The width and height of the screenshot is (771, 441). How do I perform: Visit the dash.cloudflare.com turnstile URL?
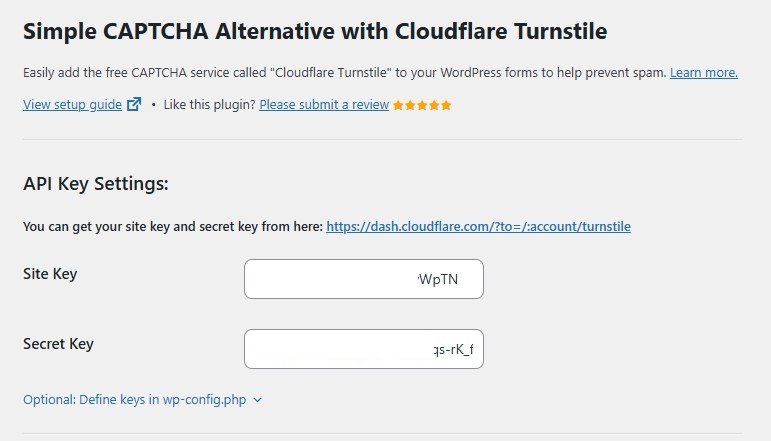click(478, 227)
